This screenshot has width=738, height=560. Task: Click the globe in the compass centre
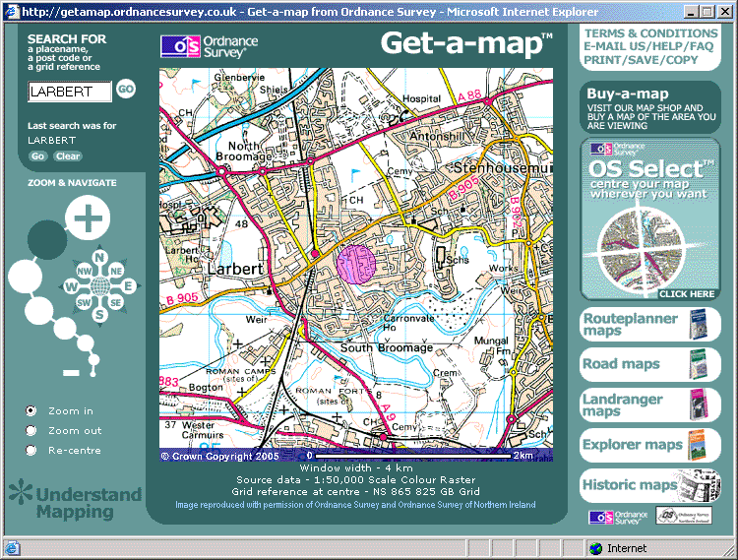coord(99,285)
